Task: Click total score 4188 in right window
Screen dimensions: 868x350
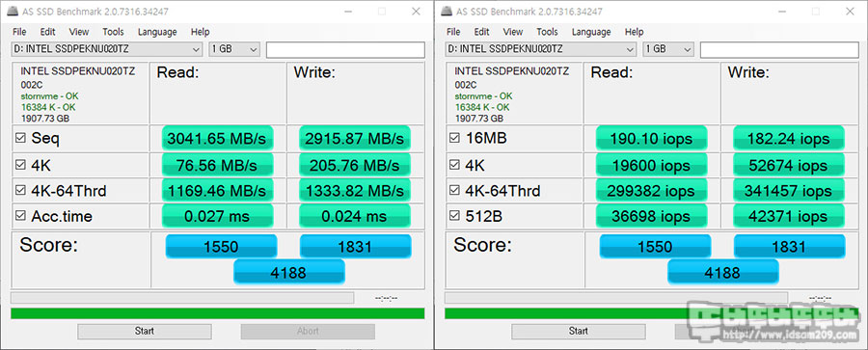Action: (x=723, y=272)
